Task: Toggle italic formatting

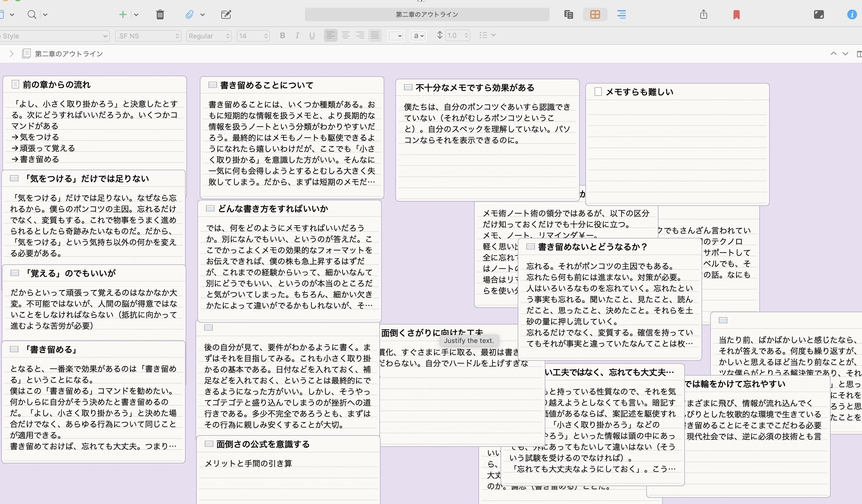Action: click(297, 36)
